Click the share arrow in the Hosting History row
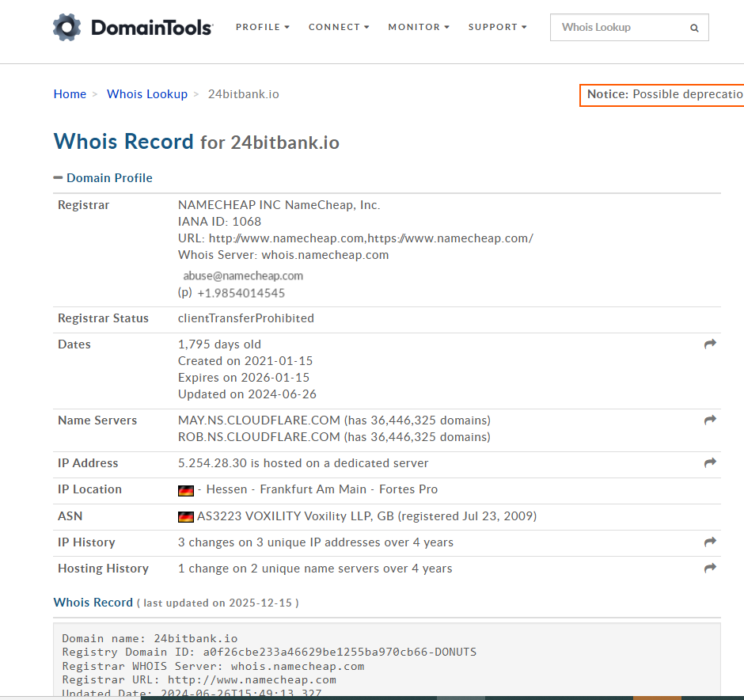 [x=710, y=568]
